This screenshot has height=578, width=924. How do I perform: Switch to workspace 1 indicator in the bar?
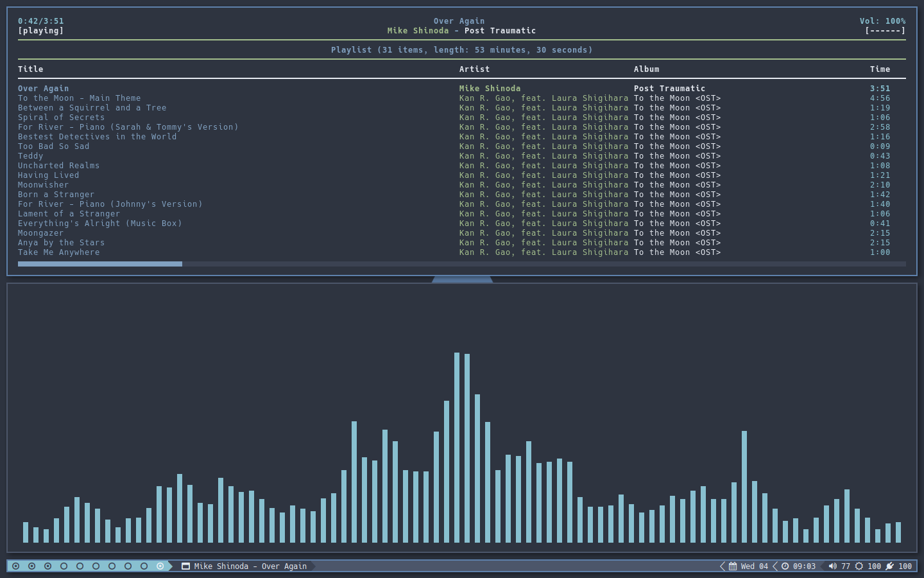(x=16, y=566)
